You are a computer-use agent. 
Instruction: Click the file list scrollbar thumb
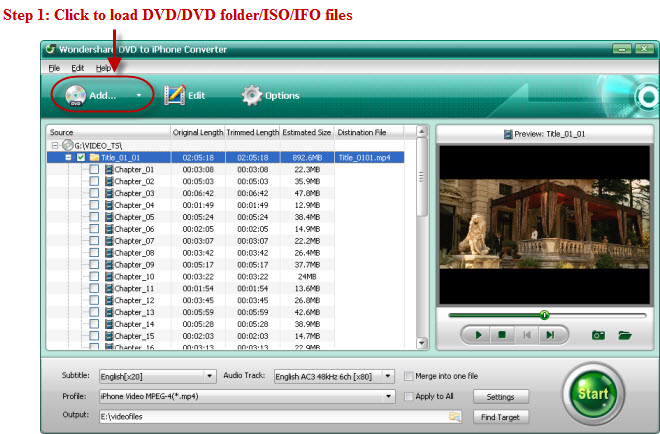click(421, 177)
